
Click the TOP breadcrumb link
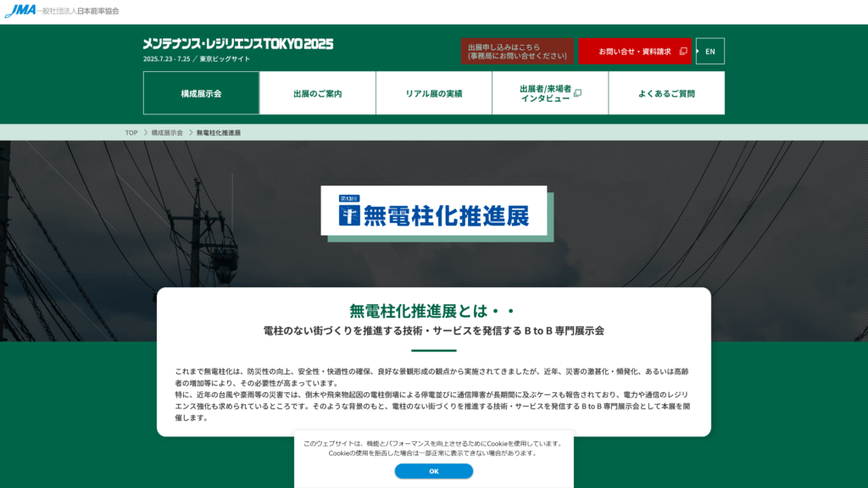(x=131, y=133)
